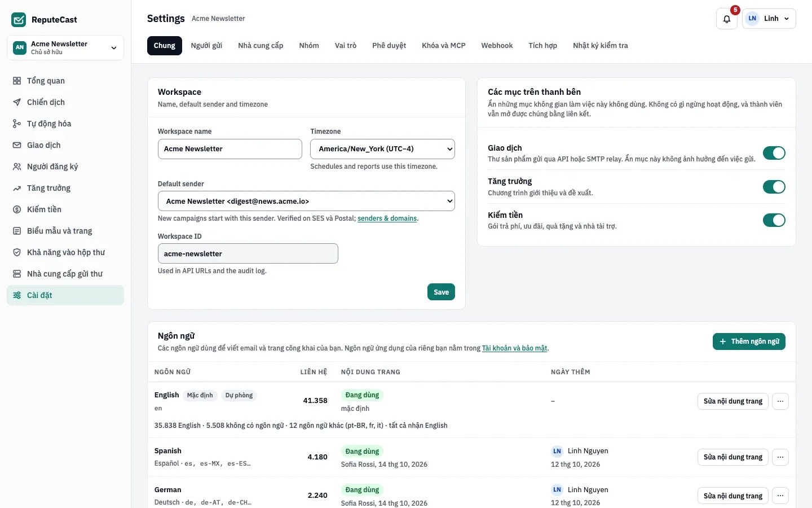Toggle the Giao dịch sidebar switch

click(x=774, y=153)
